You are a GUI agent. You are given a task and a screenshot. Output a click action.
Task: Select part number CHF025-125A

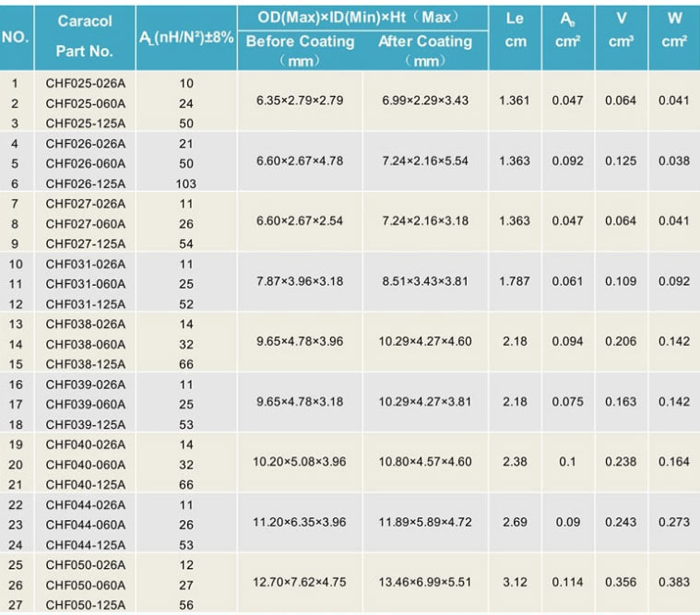tap(85, 124)
